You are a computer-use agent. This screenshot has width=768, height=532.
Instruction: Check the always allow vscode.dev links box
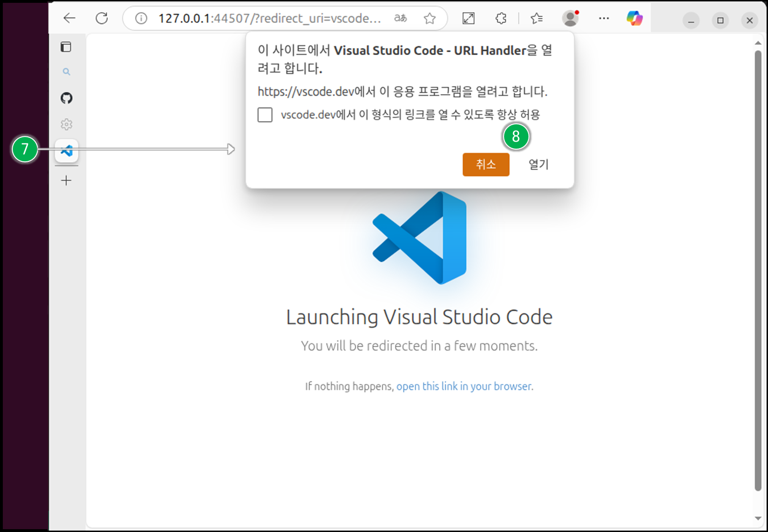265,115
